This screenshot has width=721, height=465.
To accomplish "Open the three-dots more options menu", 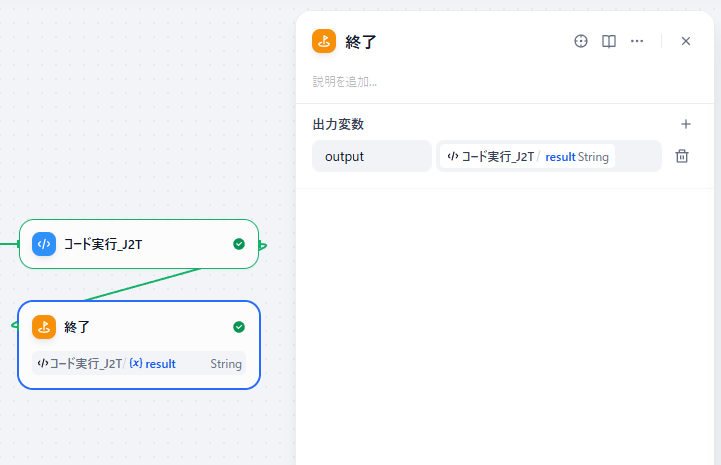I will 637,41.
